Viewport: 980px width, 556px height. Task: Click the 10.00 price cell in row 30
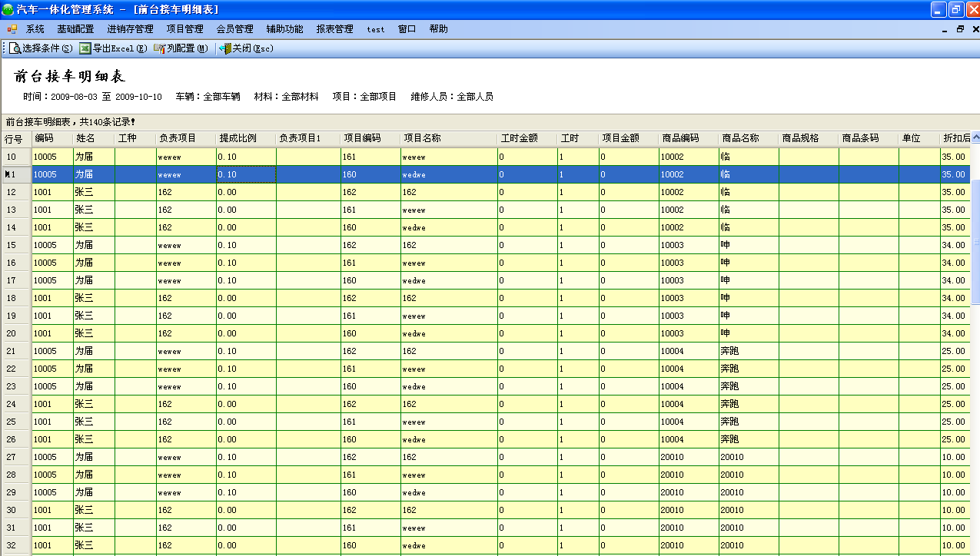point(955,510)
